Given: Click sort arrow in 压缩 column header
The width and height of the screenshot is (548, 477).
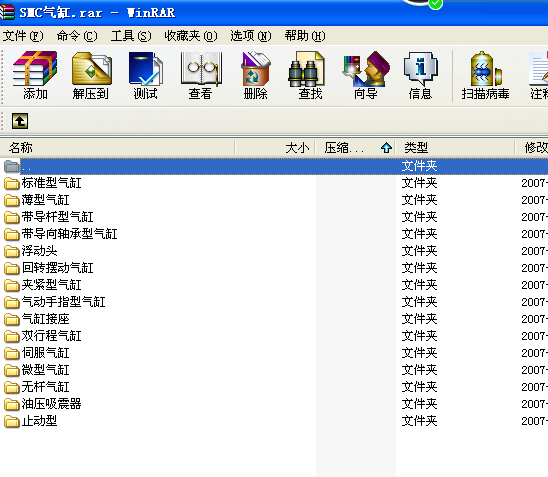Looking at the screenshot, I should (x=386, y=148).
